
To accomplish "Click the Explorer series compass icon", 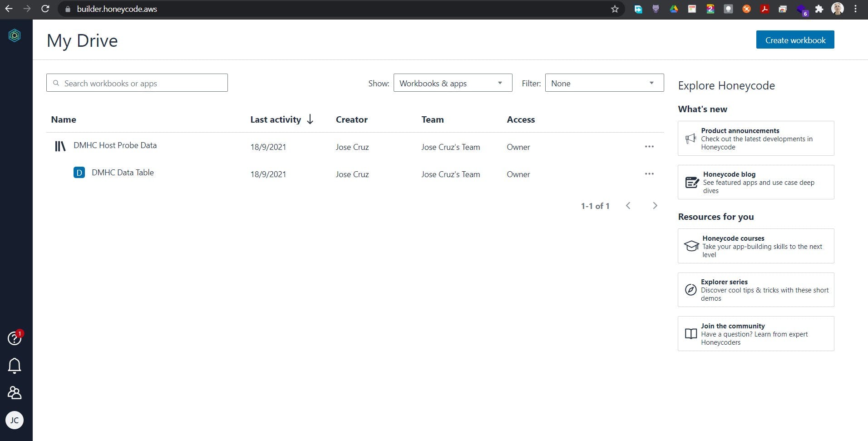I will (690, 290).
